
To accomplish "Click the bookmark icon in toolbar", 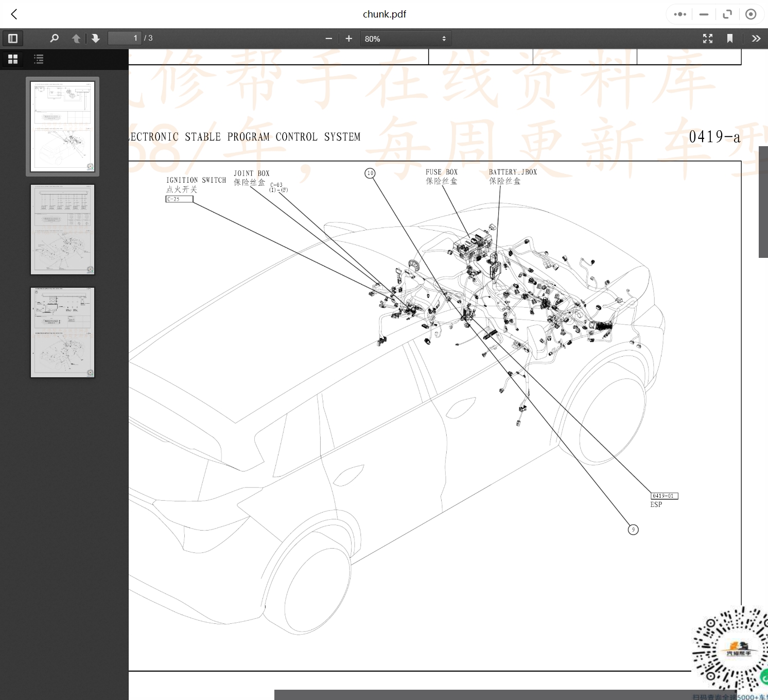I will pos(730,39).
